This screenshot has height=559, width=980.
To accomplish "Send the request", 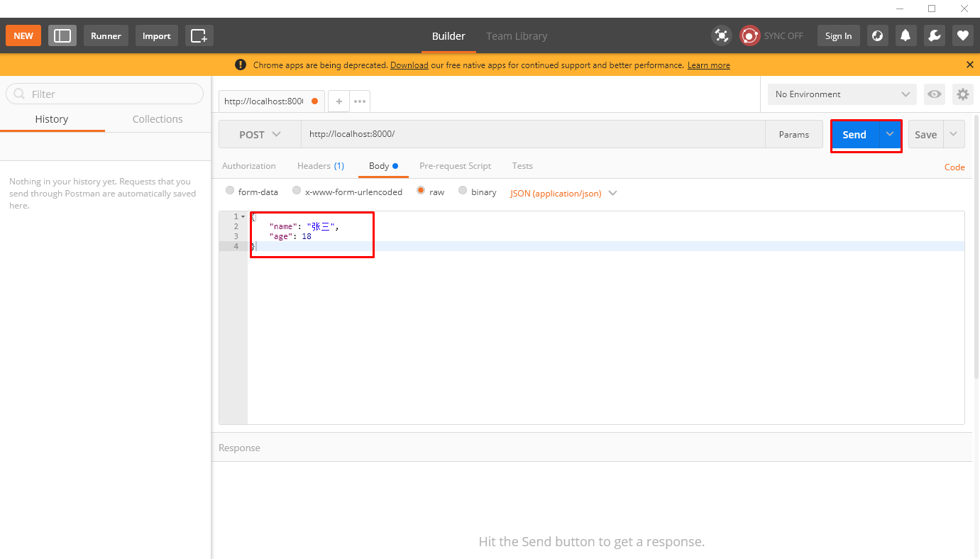I will (x=854, y=134).
